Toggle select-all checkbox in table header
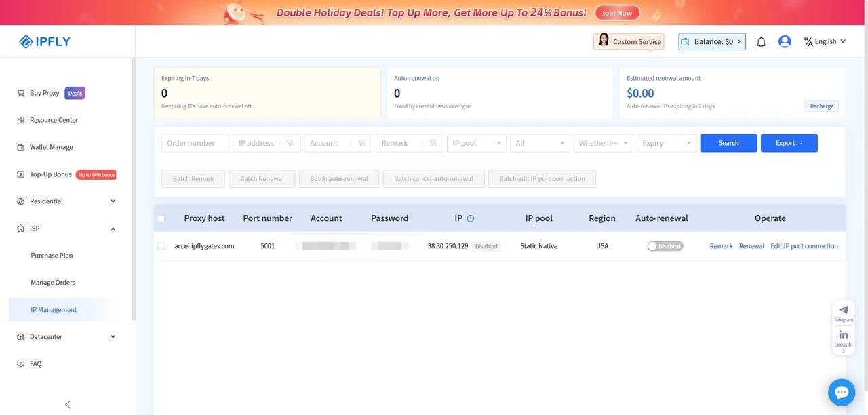868x415 pixels. coord(161,219)
